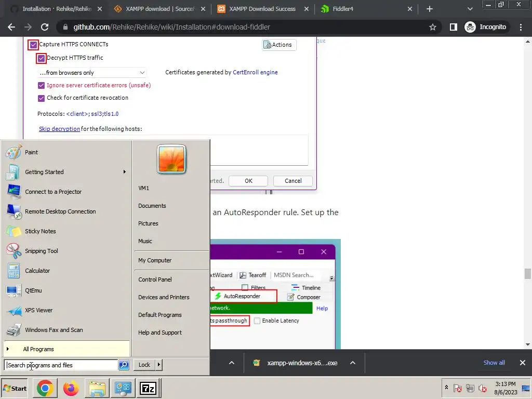Toggle Capture HTTPS CONNECTs checkbox
This screenshot has height=399, width=532.
tap(33, 45)
